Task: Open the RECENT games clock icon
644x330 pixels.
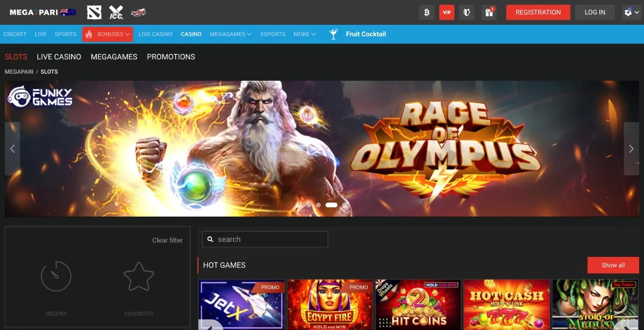Action: 56,277
